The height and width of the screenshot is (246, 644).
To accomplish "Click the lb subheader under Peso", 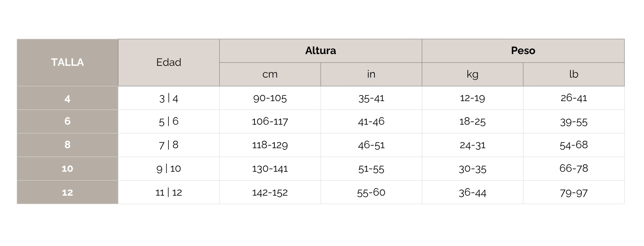I will [x=573, y=74].
